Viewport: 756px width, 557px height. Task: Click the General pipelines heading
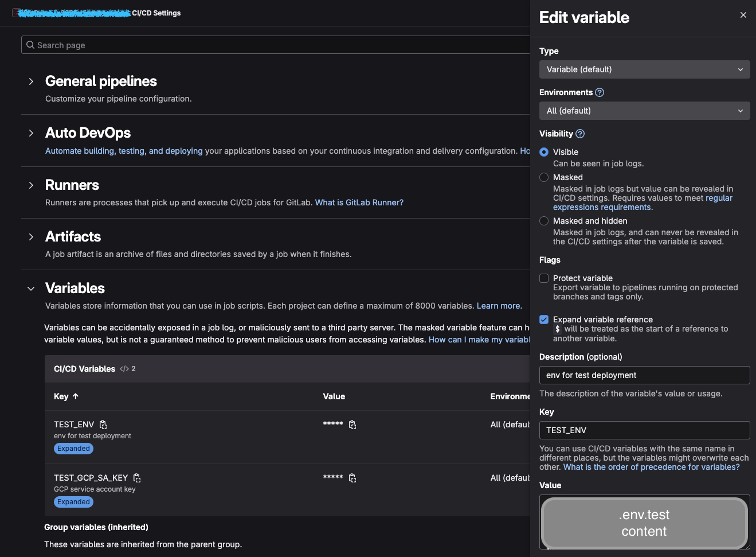(x=101, y=81)
